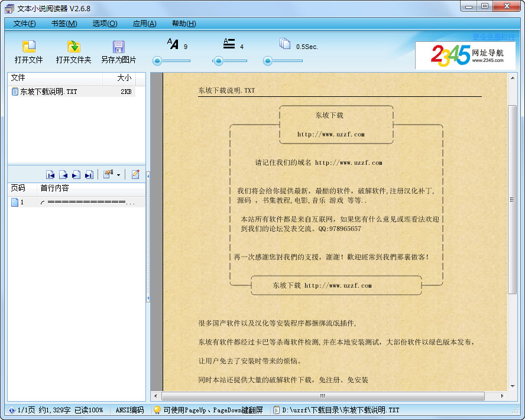Viewport: 525px width, 420px height.
Task: Open a file with 打开文件 button
Action: [x=28, y=52]
